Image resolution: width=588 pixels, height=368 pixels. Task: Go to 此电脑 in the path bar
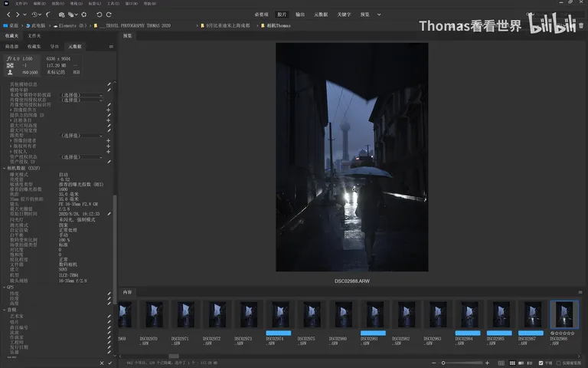[36, 25]
